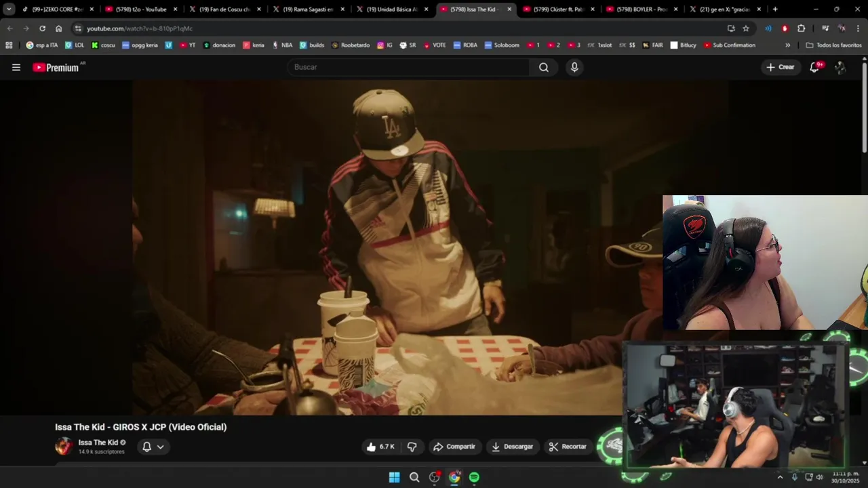Screen dimensions: 868x488
Task: Switch to the Clúster ft. tab
Action: (x=559, y=9)
